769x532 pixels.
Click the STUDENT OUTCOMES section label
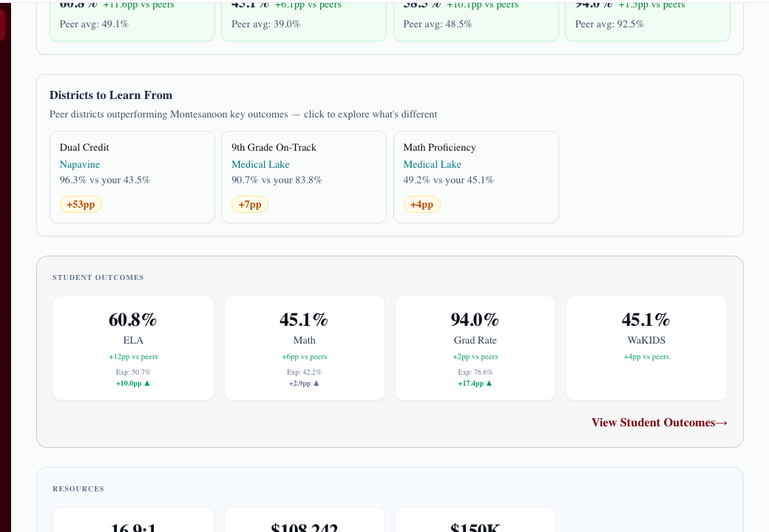click(98, 277)
